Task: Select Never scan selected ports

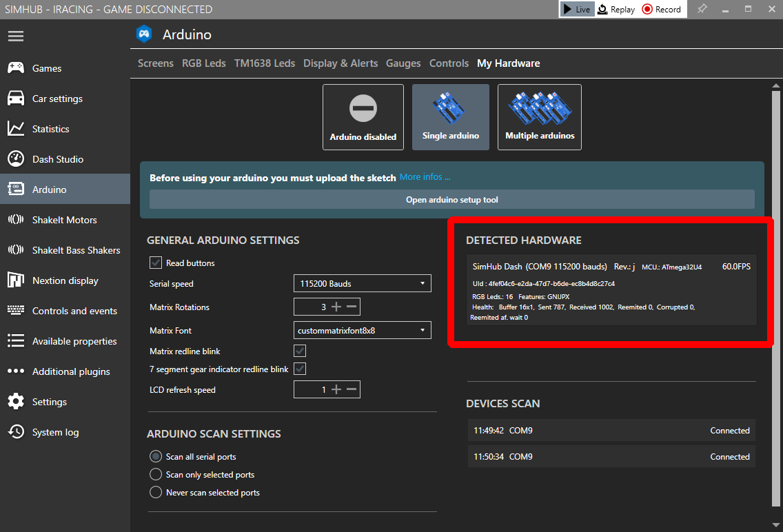Action: (156, 493)
